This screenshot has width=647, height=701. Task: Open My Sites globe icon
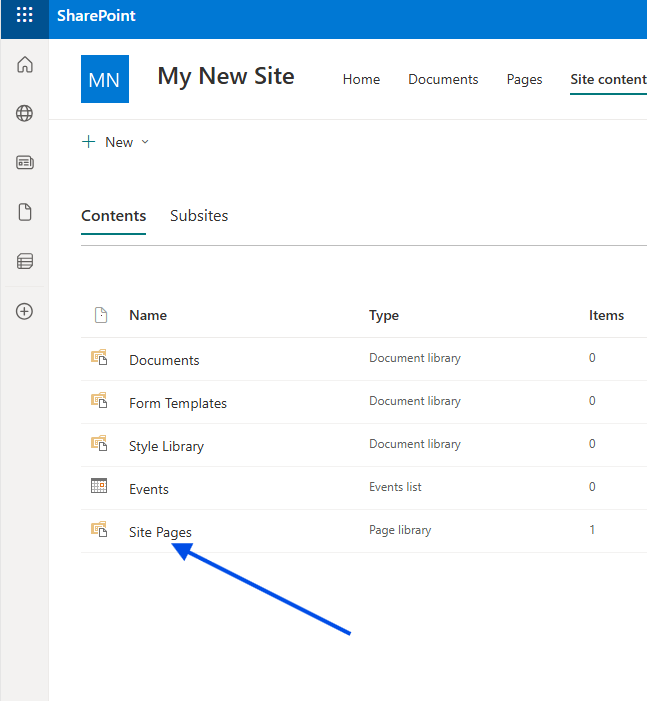(25, 114)
